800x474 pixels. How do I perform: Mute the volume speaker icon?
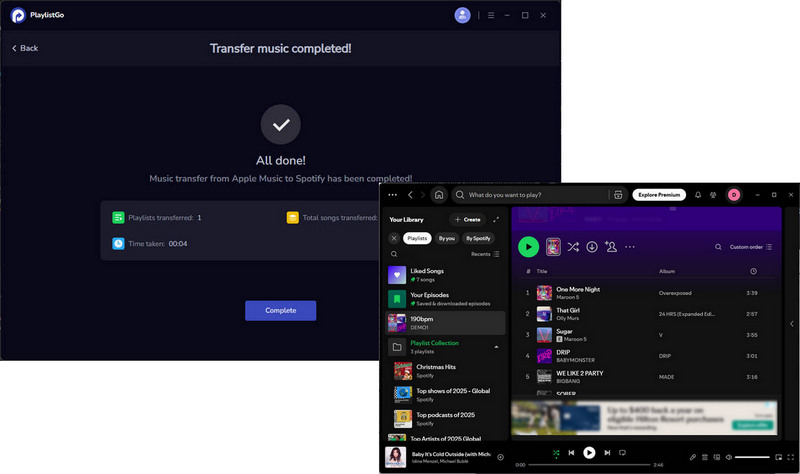729,457
